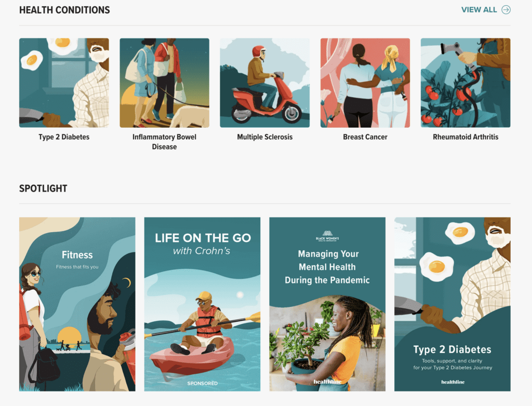Open the Multiple Sclerosis scooter image

(x=264, y=83)
